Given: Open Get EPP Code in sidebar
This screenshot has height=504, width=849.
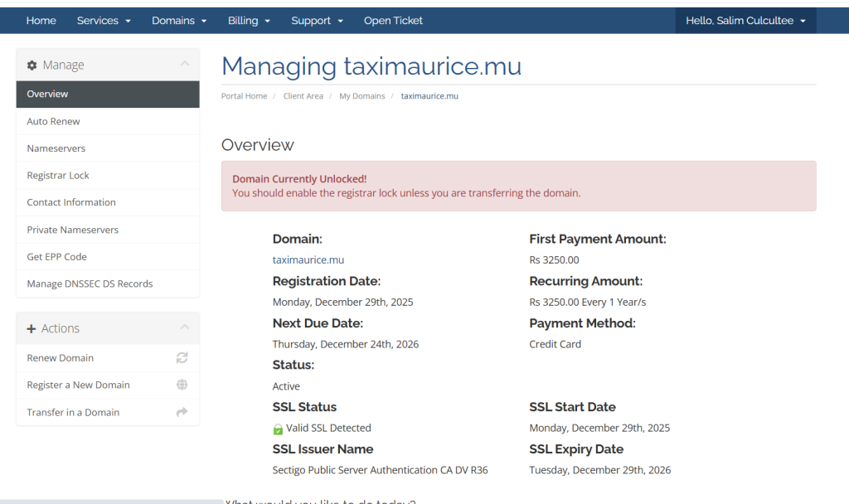Looking at the screenshot, I should (x=56, y=257).
